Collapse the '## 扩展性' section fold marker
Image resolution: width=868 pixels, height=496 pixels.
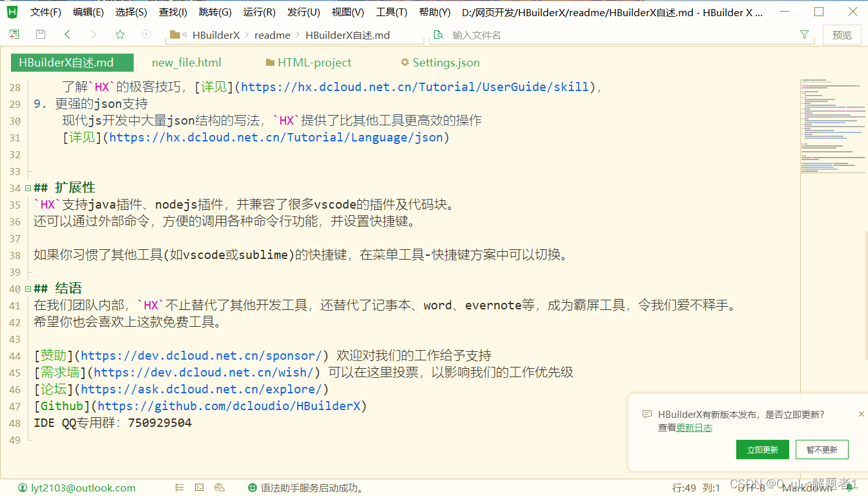click(x=28, y=188)
